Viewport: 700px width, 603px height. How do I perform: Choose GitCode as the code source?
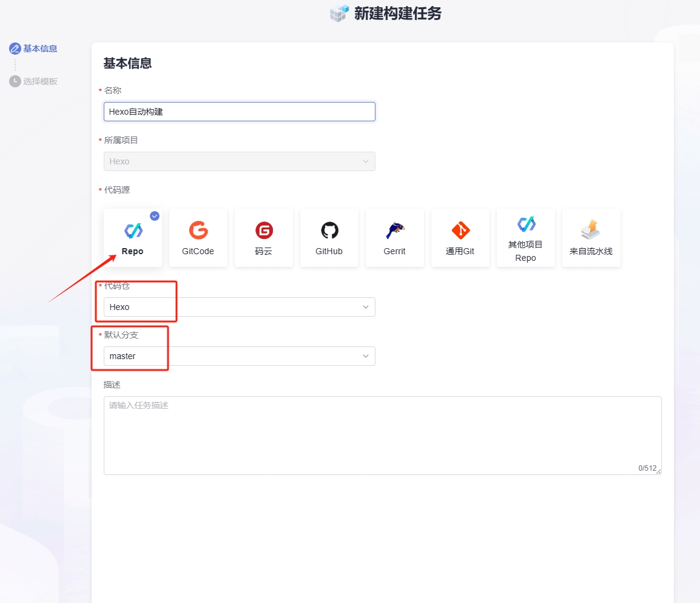(198, 231)
